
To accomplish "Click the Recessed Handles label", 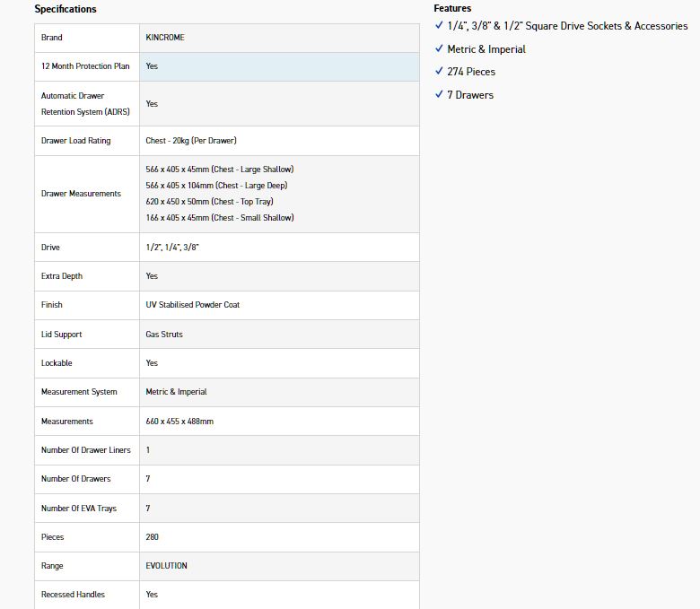I will click(73, 595).
